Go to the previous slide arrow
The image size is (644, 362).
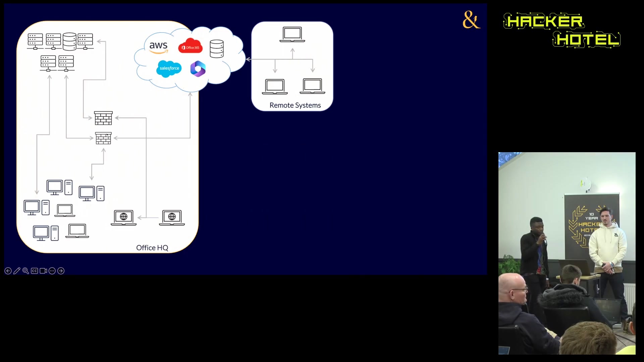click(8, 271)
